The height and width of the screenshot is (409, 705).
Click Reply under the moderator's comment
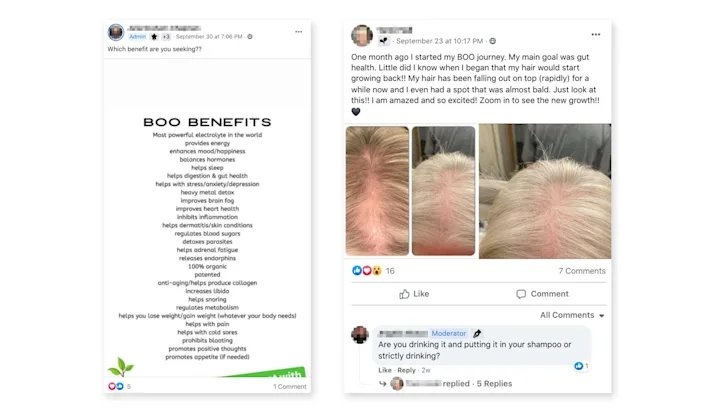(406, 370)
